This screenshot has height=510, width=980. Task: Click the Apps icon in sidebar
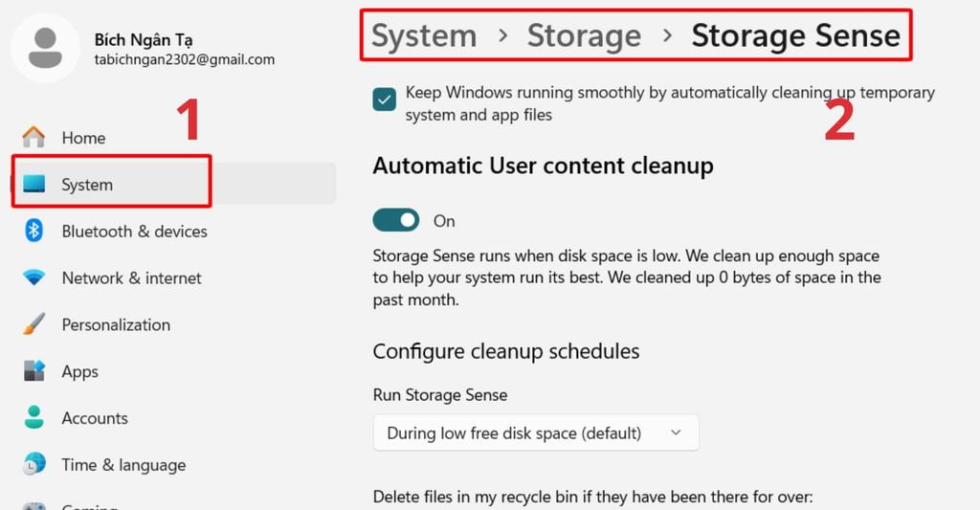click(33, 370)
